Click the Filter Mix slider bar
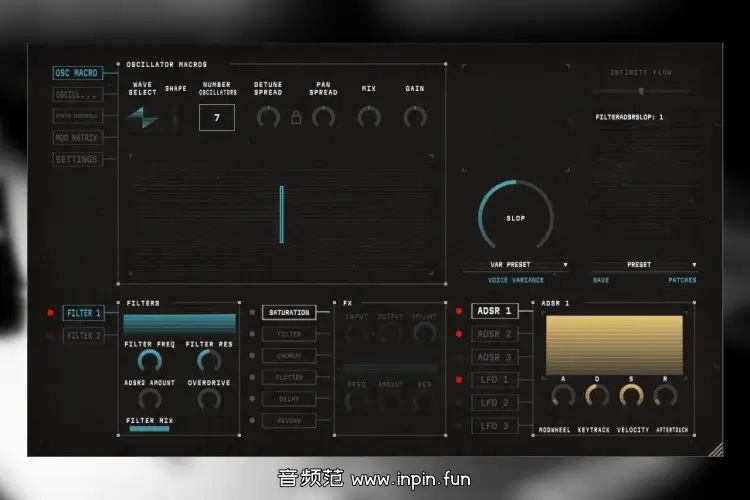 click(149, 429)
